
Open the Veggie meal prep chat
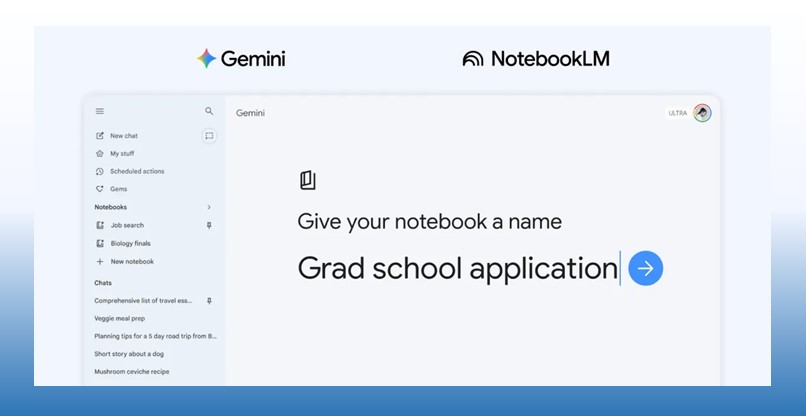[x=119, y=318]
